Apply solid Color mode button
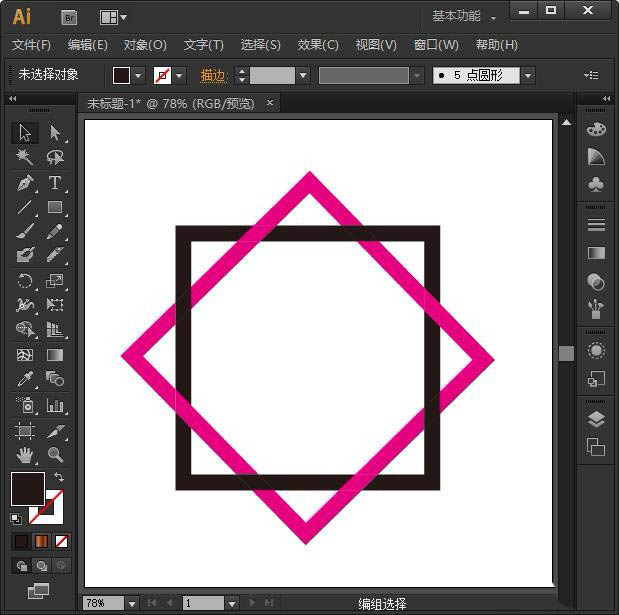 pos(21,541)
